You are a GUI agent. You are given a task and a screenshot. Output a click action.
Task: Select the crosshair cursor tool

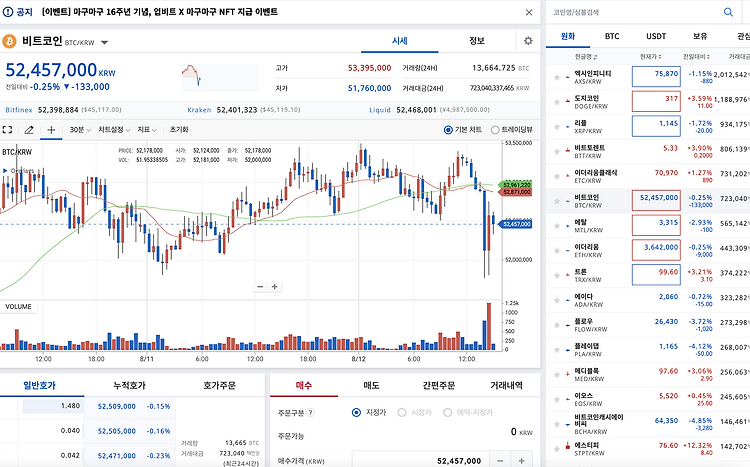tap(51, 130)
